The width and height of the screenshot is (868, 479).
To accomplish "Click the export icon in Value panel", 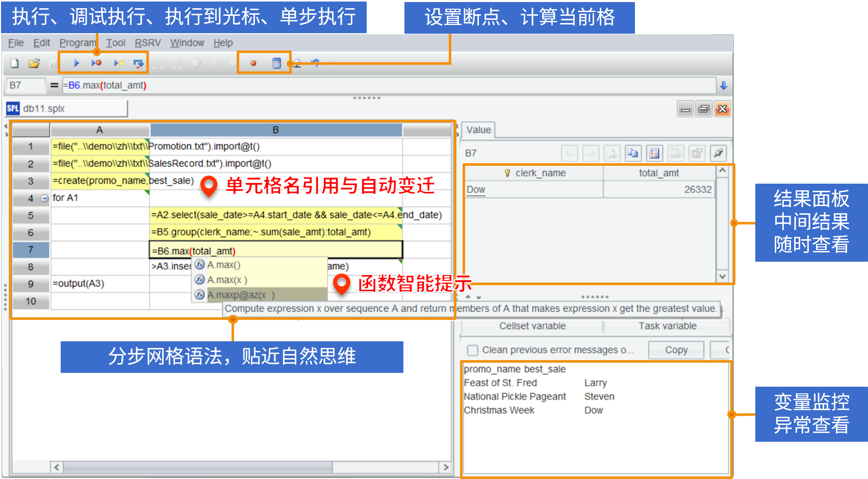I will click(x=697, y=153).
